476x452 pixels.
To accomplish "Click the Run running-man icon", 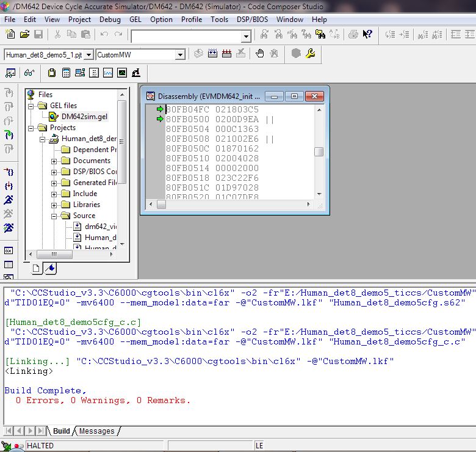I will click(9, 200).
